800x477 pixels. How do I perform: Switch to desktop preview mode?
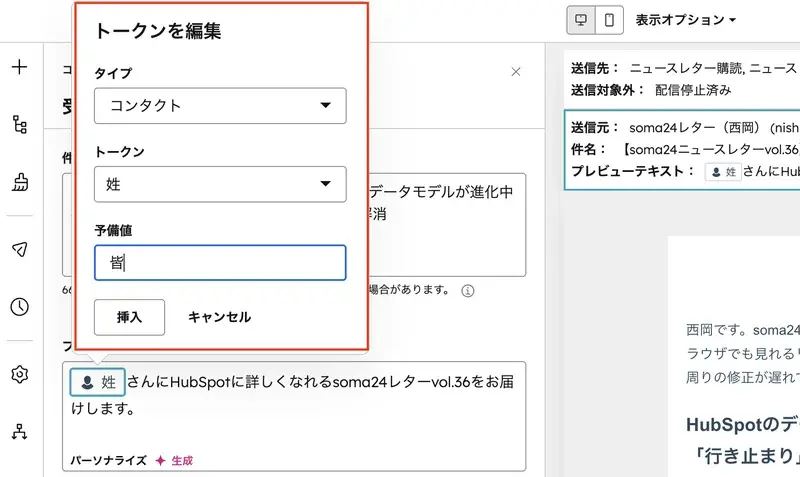point(581,20)
